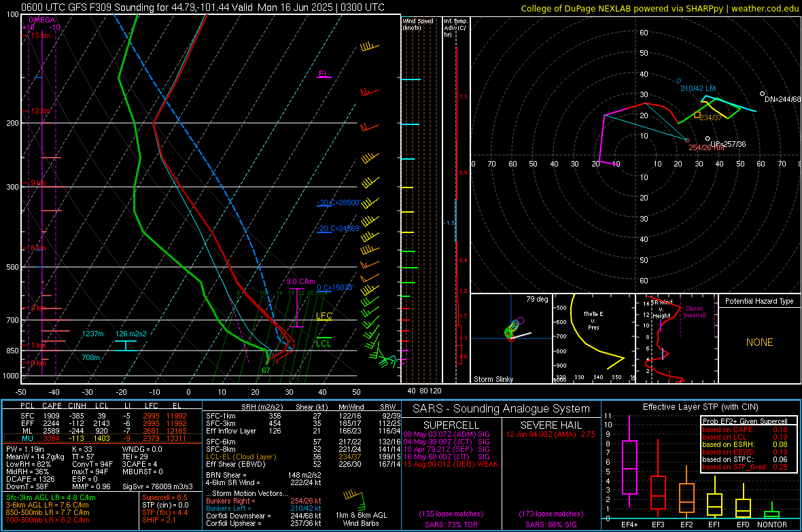Click the 1km & 6km AGL wind barbs icon
This screenshot has width=802, height=532.
coord(353,499)
